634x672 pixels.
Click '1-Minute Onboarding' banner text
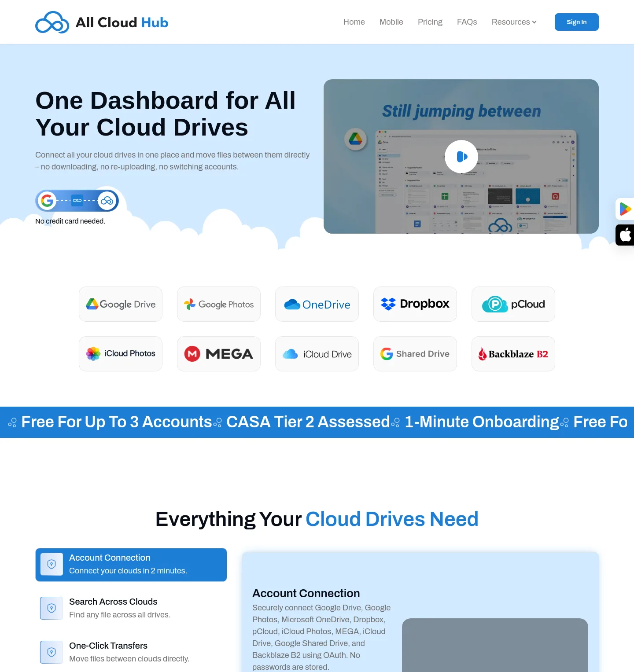[x=482, y=422]
